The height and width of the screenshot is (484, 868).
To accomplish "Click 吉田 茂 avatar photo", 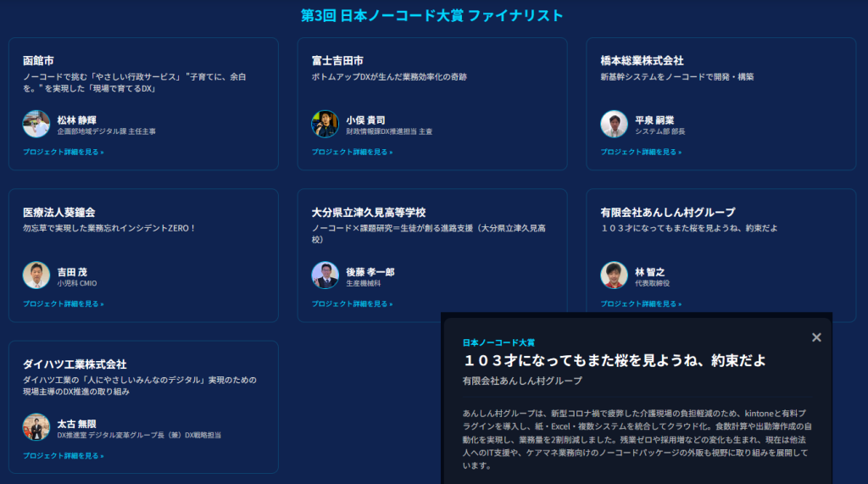I will 36,275.
